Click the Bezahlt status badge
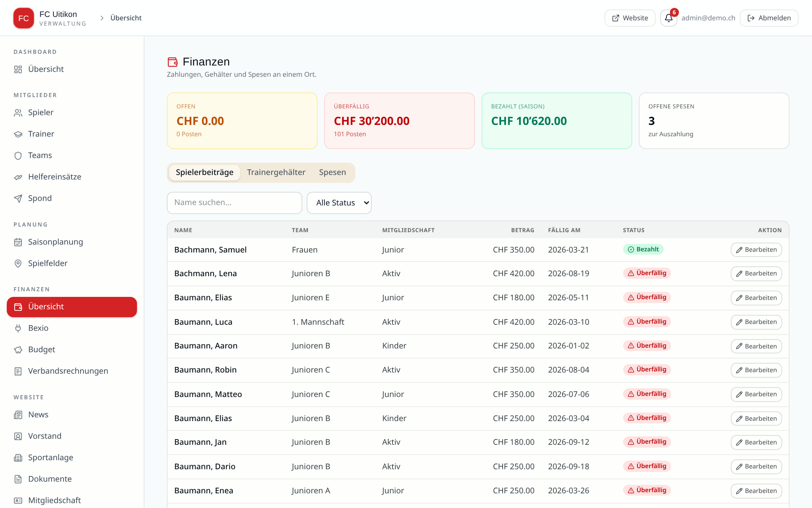The height and width of the screenshot is (508, 812). click(643, 249)
